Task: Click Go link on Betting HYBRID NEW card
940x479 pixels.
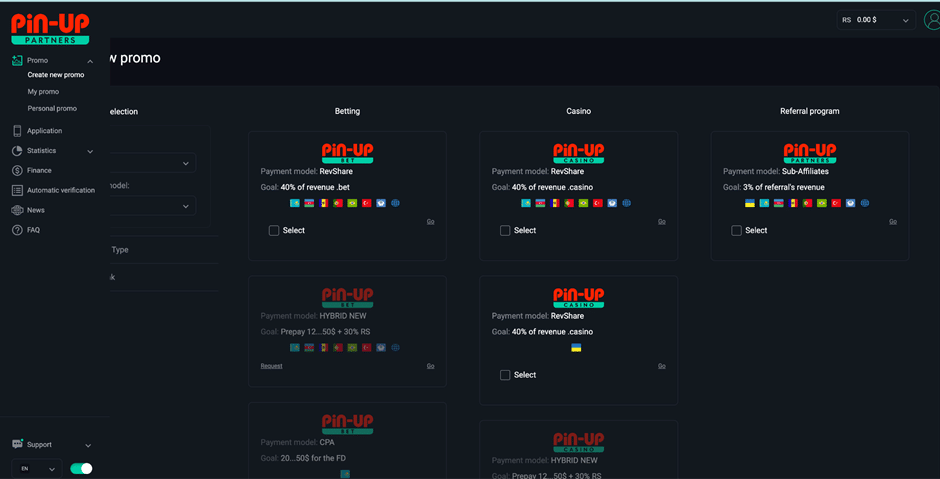Action: coord(430,366)
